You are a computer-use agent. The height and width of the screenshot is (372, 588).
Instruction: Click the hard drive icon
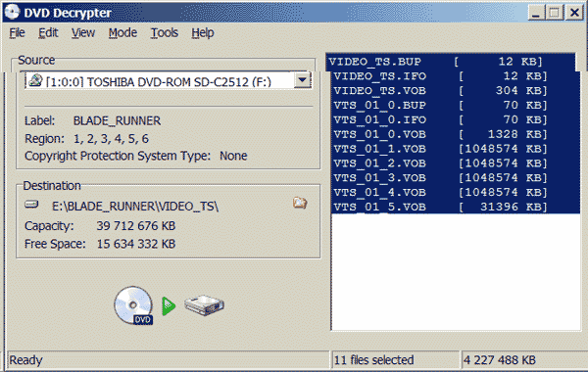pos(204,305)
